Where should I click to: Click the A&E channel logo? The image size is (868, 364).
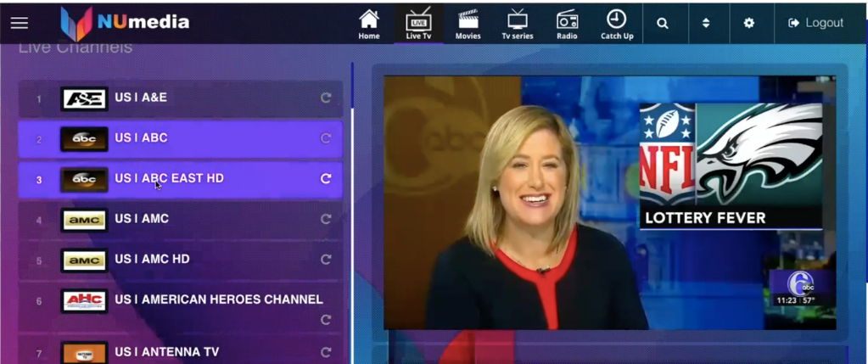point(84,99)
